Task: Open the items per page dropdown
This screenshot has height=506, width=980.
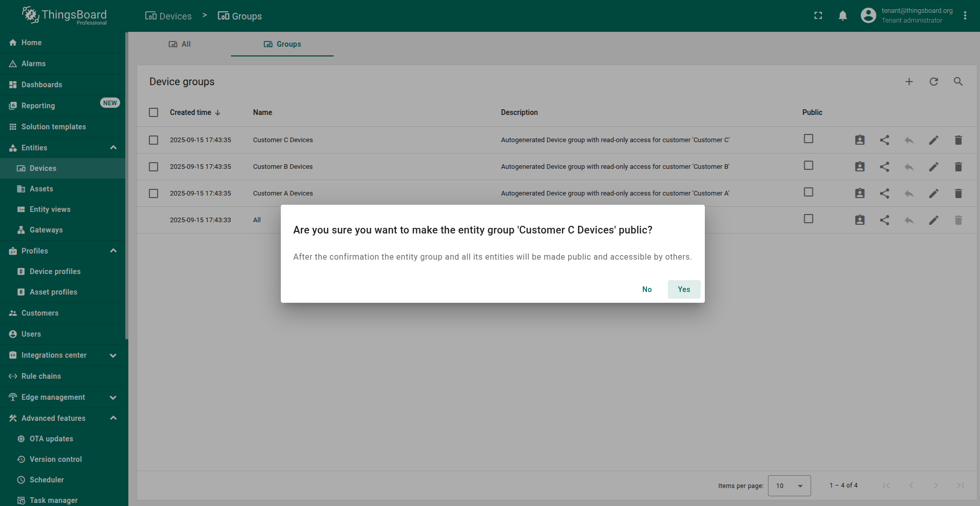Action: pyautogui.click(x=789, y=485)
